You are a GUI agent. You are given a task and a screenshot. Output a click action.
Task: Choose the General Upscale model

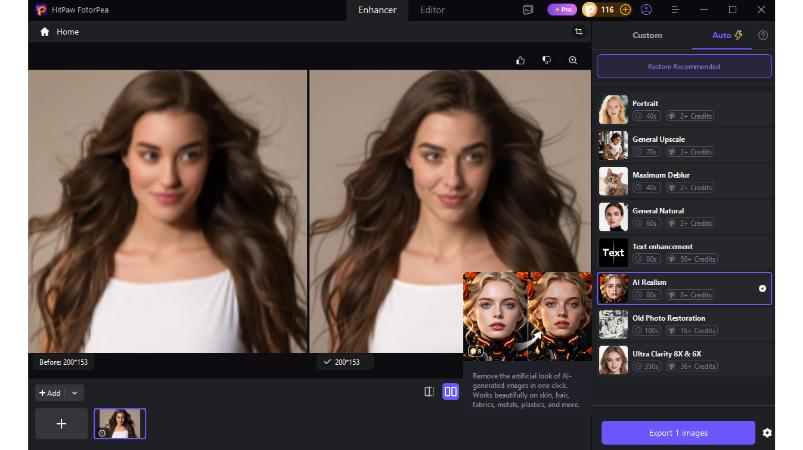pos(685,145)
